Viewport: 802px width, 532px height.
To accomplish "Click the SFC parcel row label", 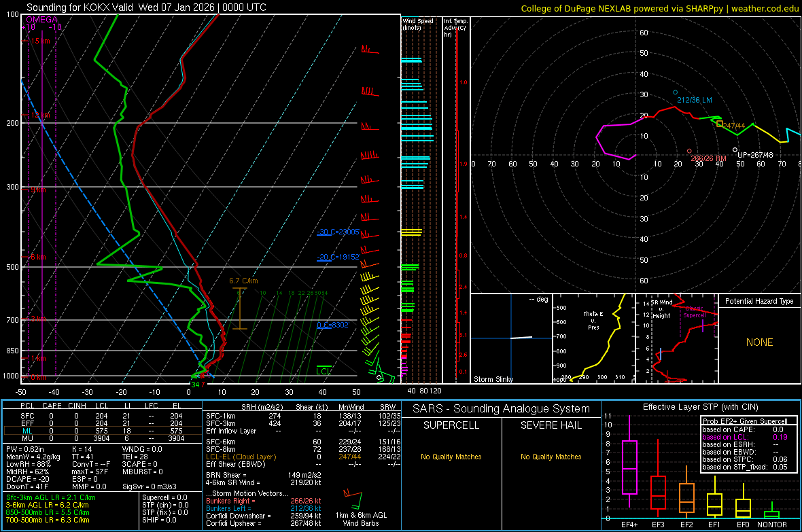I will click(x=27, y=416).
